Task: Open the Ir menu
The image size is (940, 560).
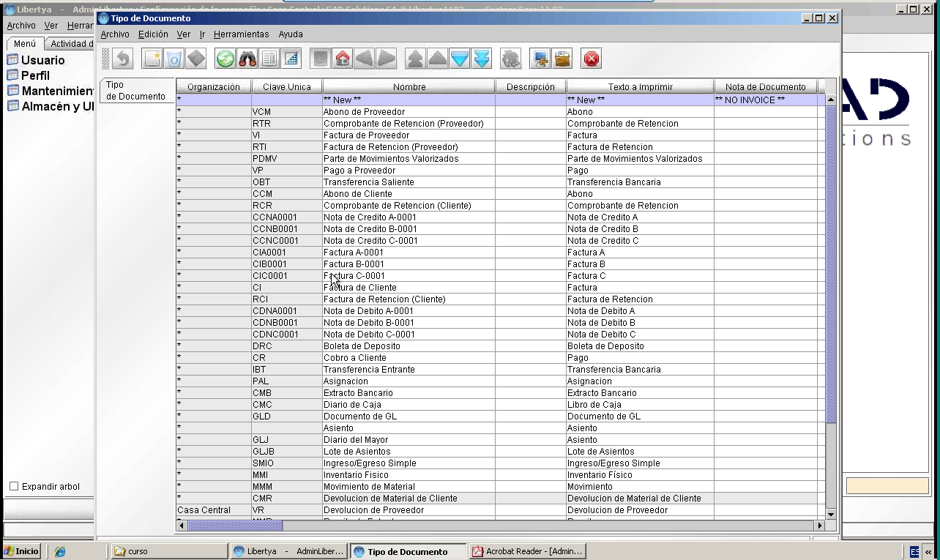Action: tap(202, 34)
